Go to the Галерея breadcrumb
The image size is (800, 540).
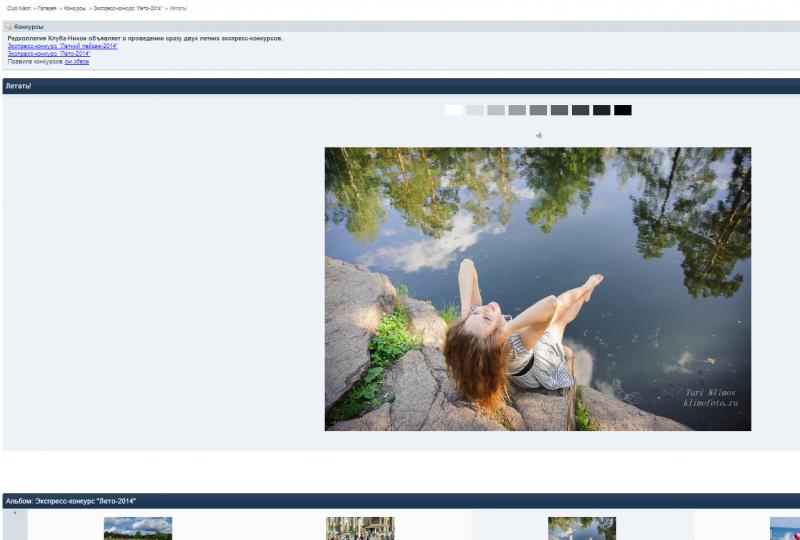pos(47,9)
